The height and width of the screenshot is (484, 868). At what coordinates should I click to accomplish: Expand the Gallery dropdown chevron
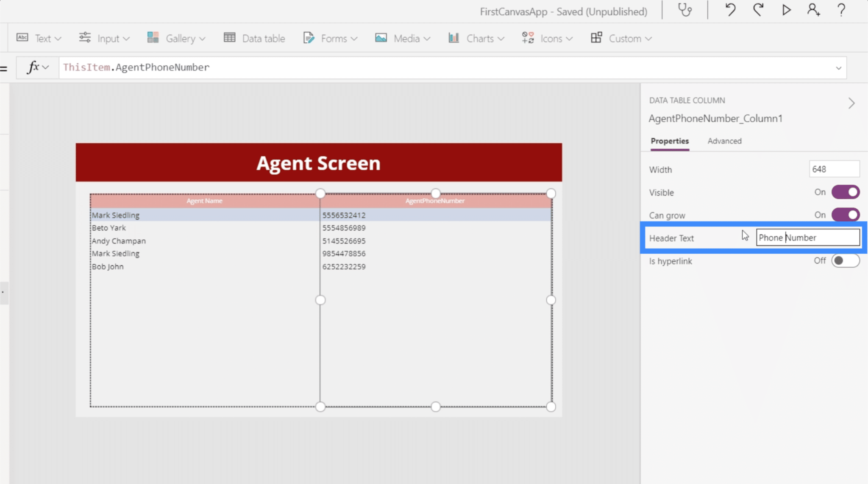(x=202, y=39)
